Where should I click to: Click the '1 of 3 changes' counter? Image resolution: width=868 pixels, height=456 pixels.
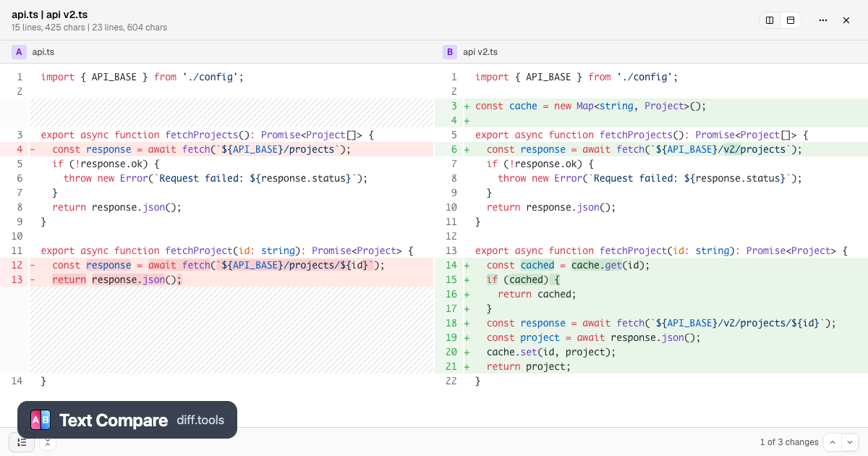coord(789,442)
